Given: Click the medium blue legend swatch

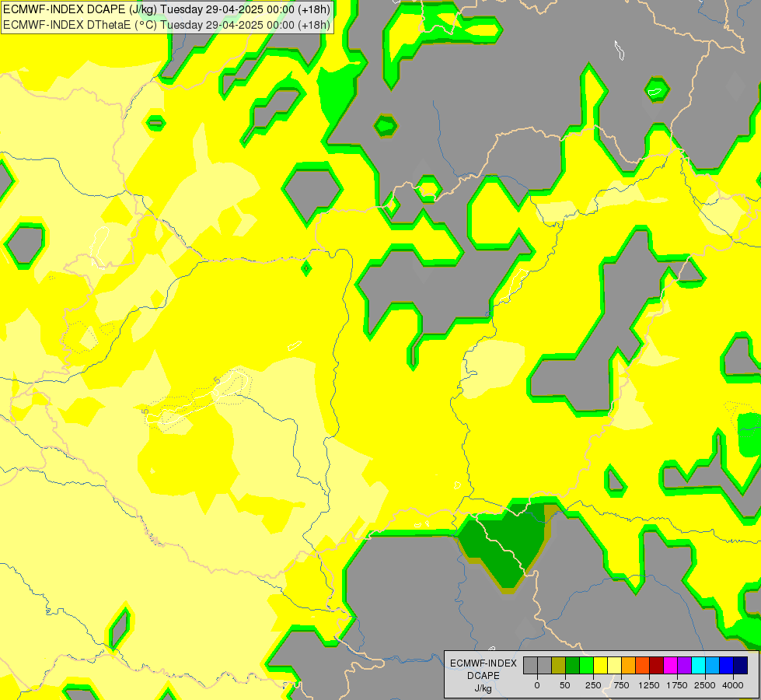Looking at the screenshot, I should [727, 665].
